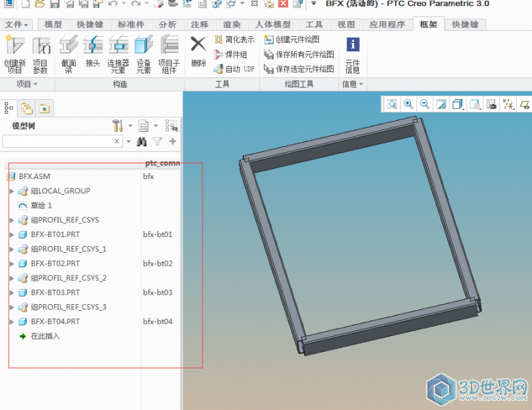Open Component Info (元件信息) icon
The image size is (532, 410).
tap(353, 54)
